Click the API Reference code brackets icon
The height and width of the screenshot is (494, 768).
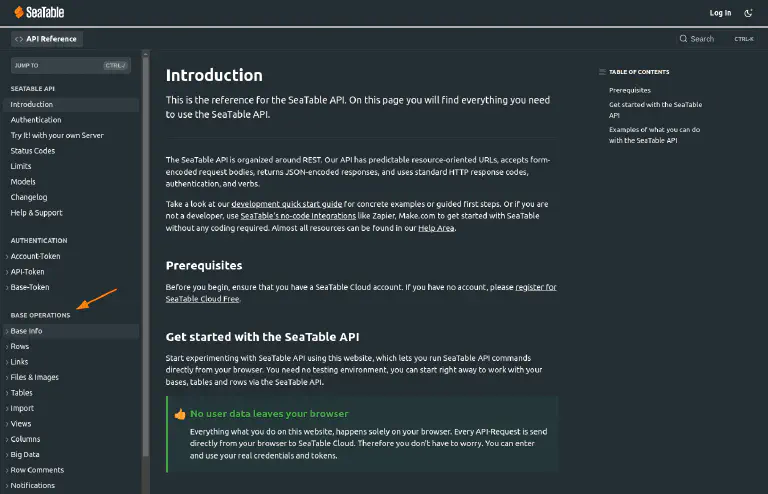pyautogui.click(x=19, y=39)
